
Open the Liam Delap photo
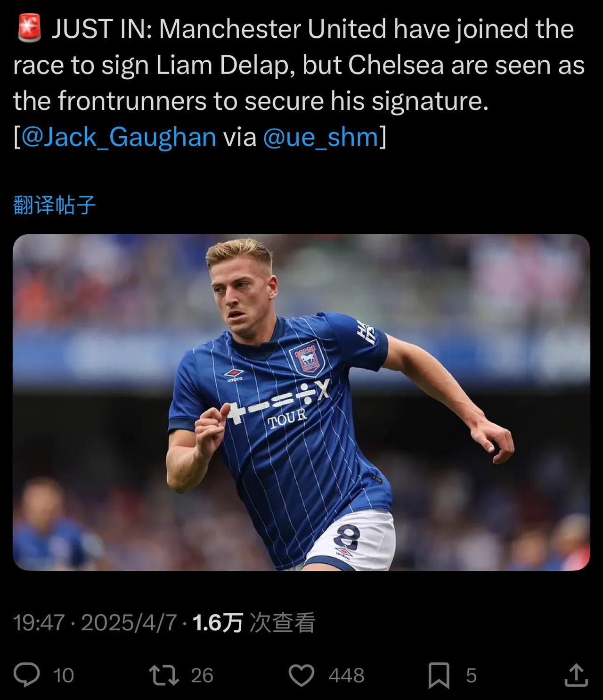pos(301,402)
